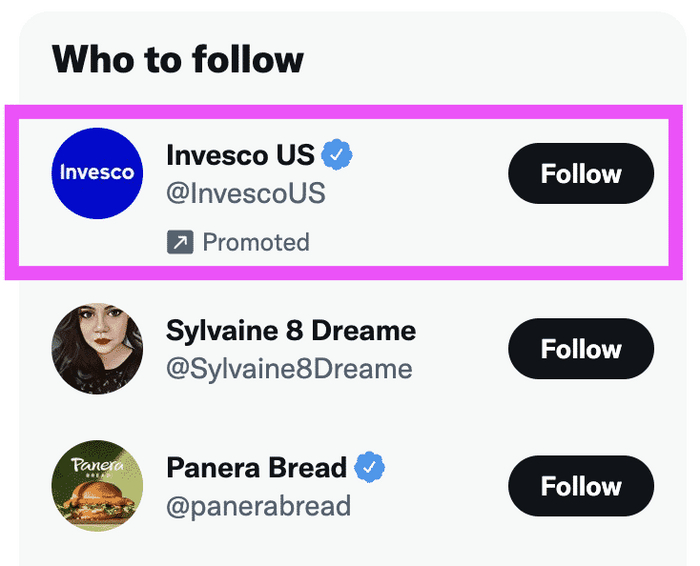
Task: Click Panera Bread's verified checkmark badge
Action: pos(370,467)
